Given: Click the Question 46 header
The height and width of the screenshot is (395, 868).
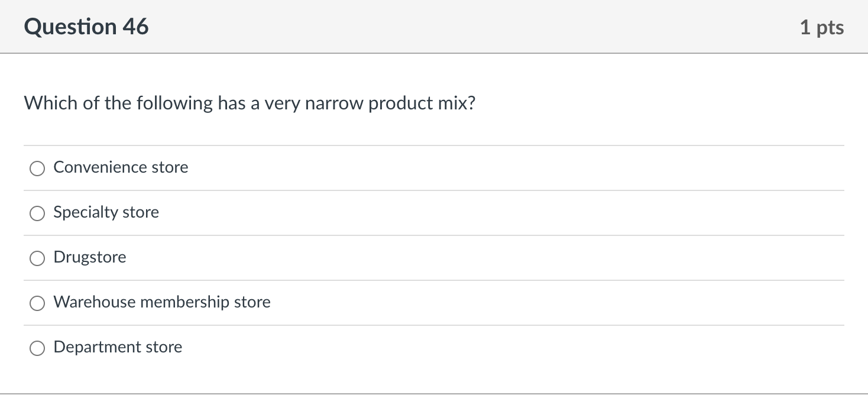Looking at the screenshot, I should pyautogui.click(x=86, y=26).
